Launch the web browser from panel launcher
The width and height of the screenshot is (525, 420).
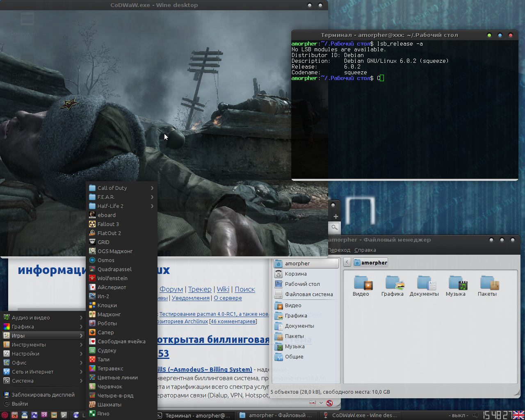pyautogui.click(x=34, y=415)
